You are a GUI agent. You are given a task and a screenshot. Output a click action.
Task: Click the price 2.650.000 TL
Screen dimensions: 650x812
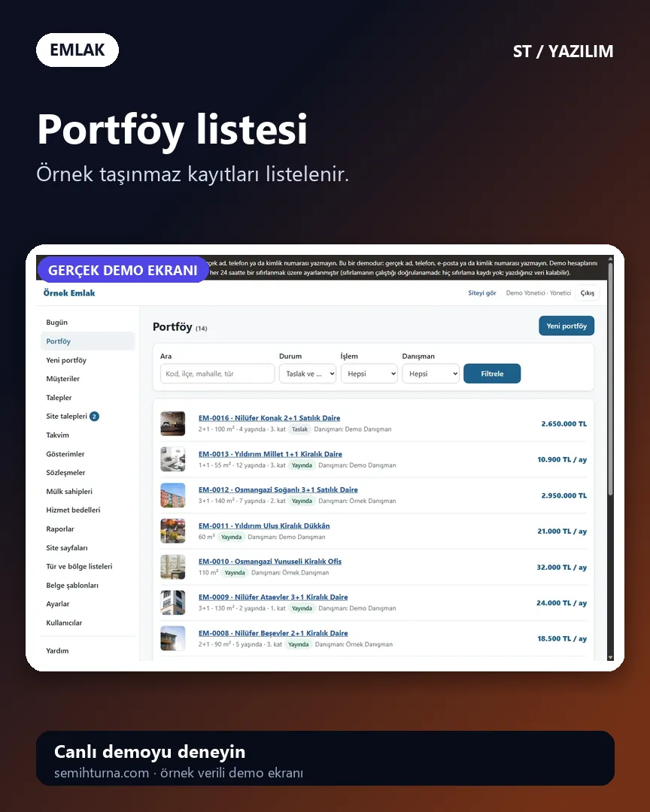pos(564,423)
